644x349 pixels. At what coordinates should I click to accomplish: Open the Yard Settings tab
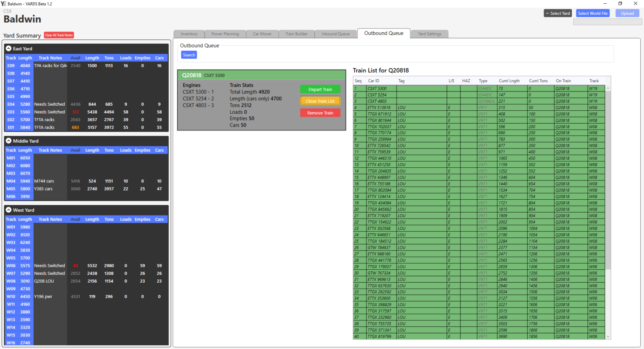429,34
